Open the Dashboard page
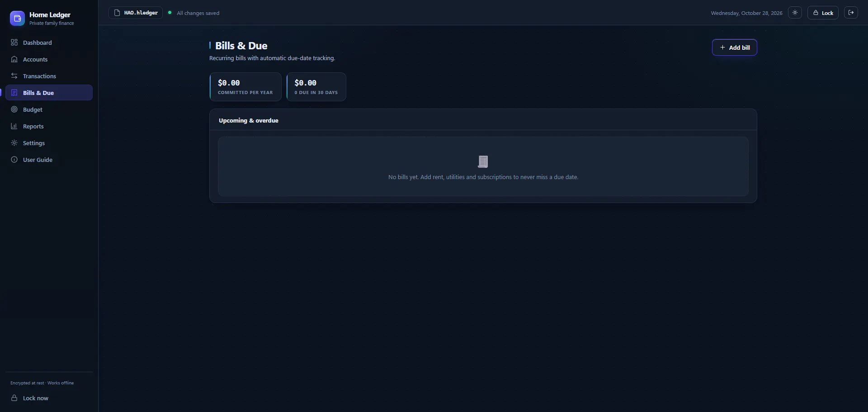This screenshot has height=412, width=868. click(49, 43)
